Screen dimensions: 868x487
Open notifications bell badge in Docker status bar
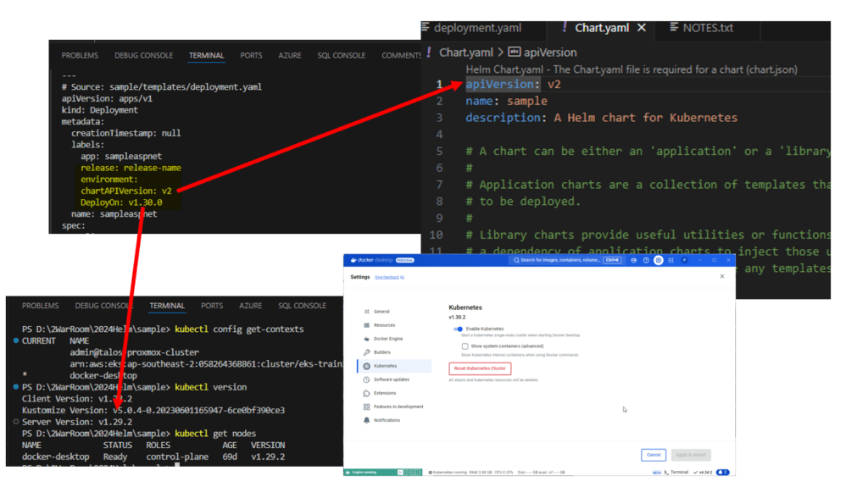(x=722, y=472)
